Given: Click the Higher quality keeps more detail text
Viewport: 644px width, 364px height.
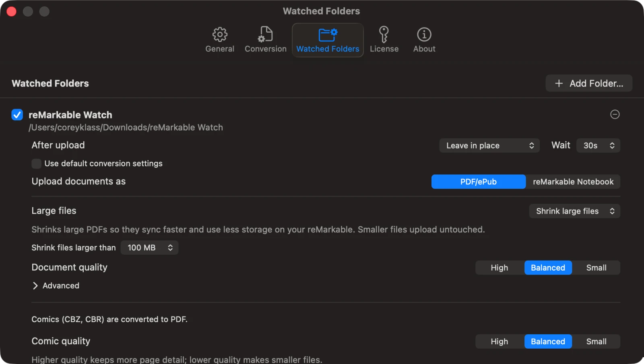Looking at the screenshot, I should (x=177, y=359).
